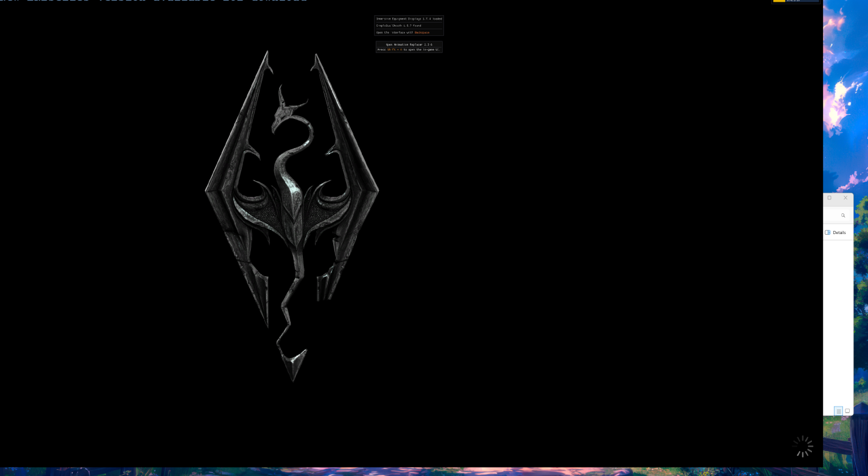Click the Skyrim dragon logo
The height and width of the screenshot is (476, 868).
pyautogui.click(x=292, y=215)
